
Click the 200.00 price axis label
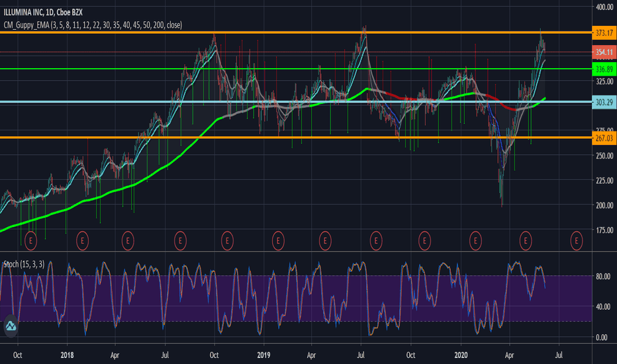click(x=604, y=205)
